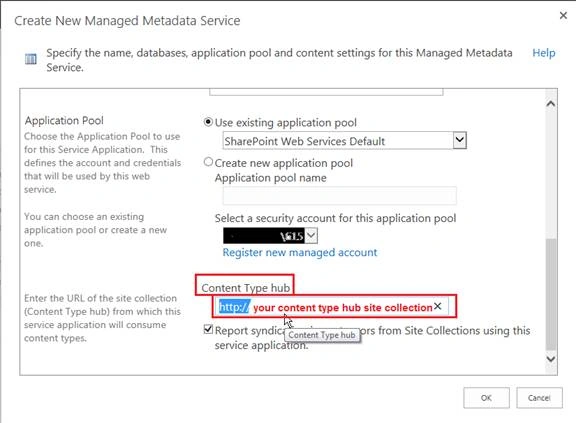Viewport: 576px width, 423px height.
Task: Close the Create New Managed Metadata Service dialog
Action: [563, 16]
